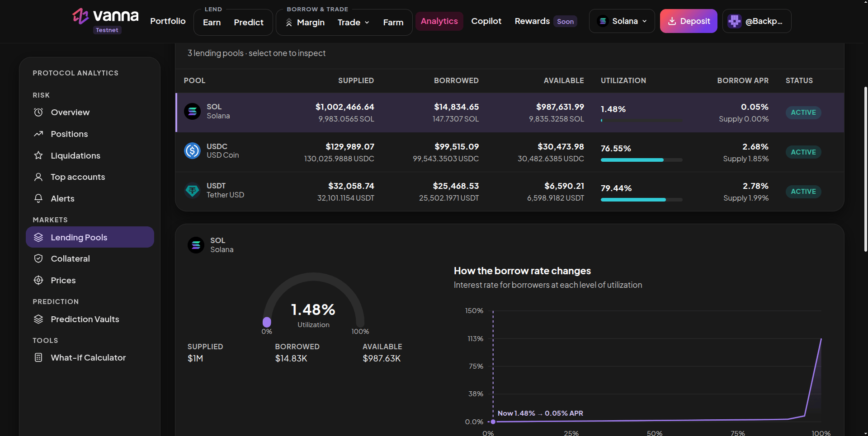This screenshot has width=868, height=436.
Task: Click the USDT row ACTIVE status badge
Action: 803,192
